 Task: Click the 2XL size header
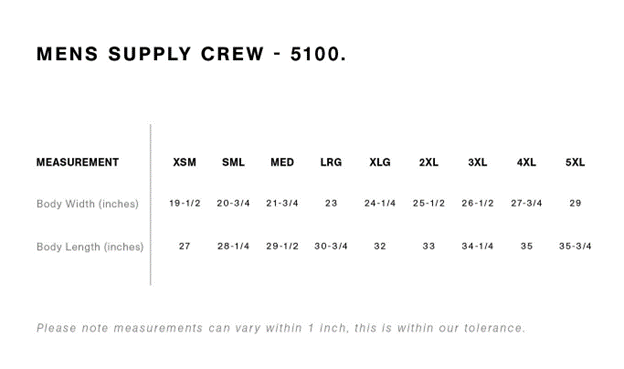pyautogui.click(x=429, y=162)
